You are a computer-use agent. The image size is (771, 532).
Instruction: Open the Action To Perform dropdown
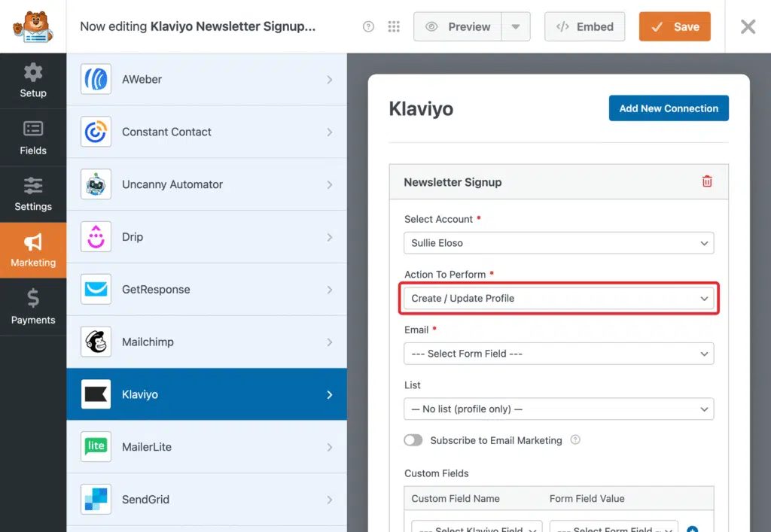click(559, 299)
